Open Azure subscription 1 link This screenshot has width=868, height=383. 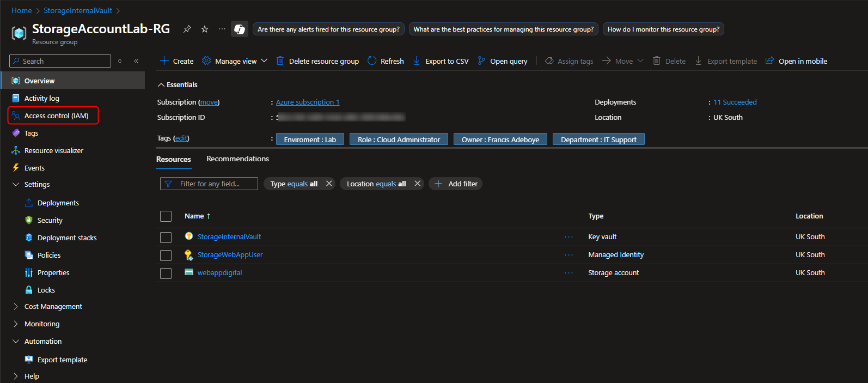click(x=308, y=102)
